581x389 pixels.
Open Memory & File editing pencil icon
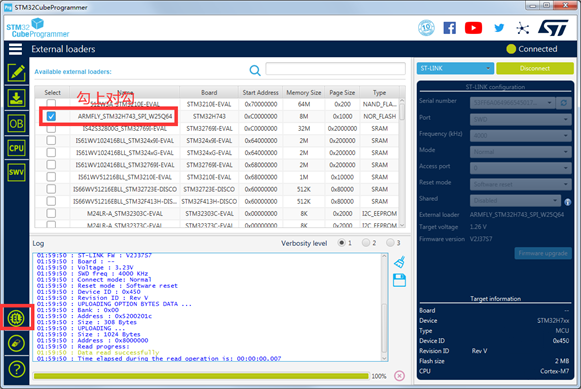pos(16,73)
